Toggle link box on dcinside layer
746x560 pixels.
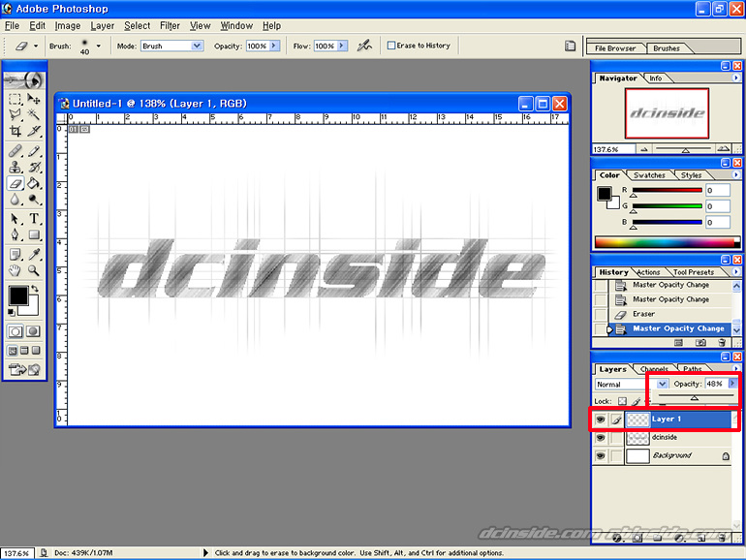tap(616, 437)
